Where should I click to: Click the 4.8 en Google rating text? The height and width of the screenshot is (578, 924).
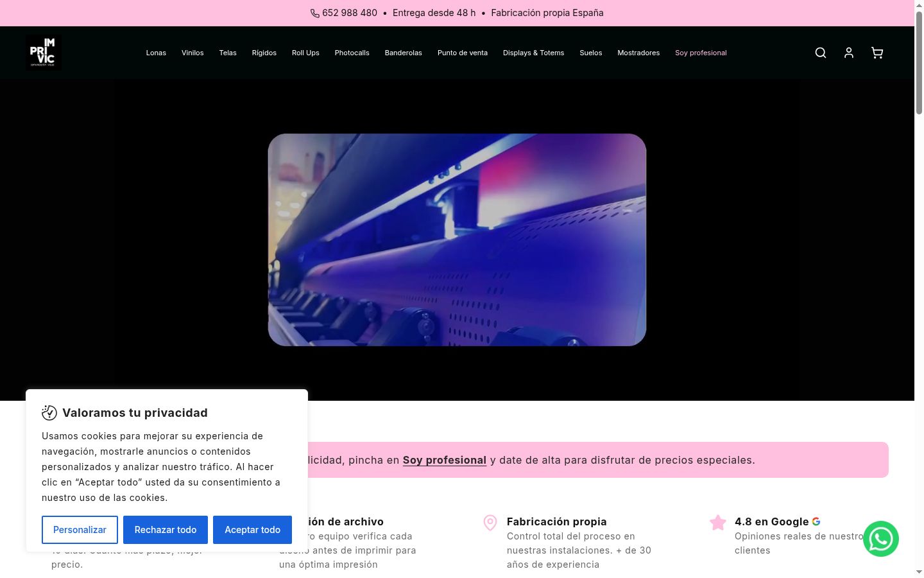point(771,521)
